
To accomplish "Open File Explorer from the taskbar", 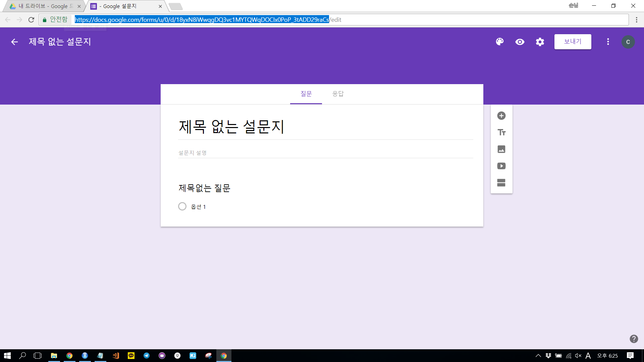I will pyautogui.click(x=54, y=356).
